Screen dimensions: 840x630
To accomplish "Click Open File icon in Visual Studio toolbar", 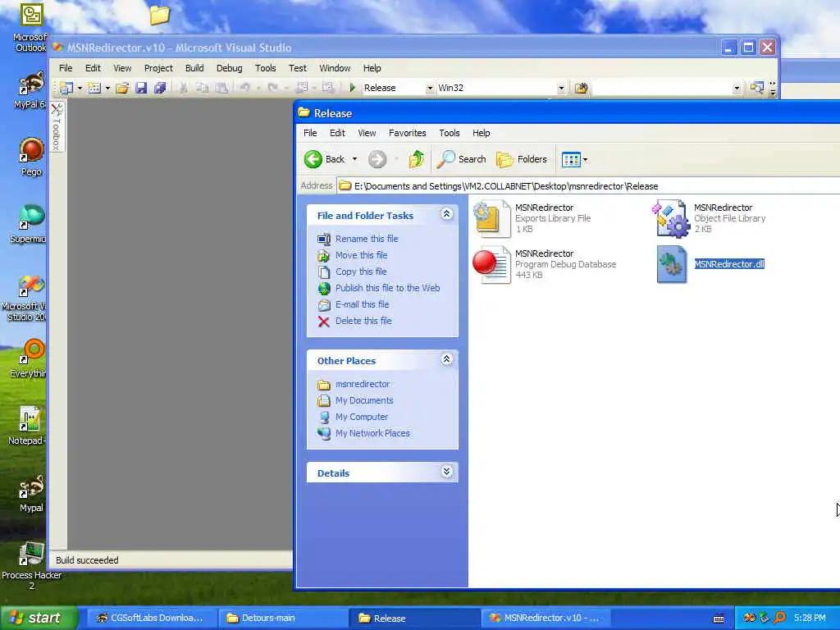I will [122, 88].
